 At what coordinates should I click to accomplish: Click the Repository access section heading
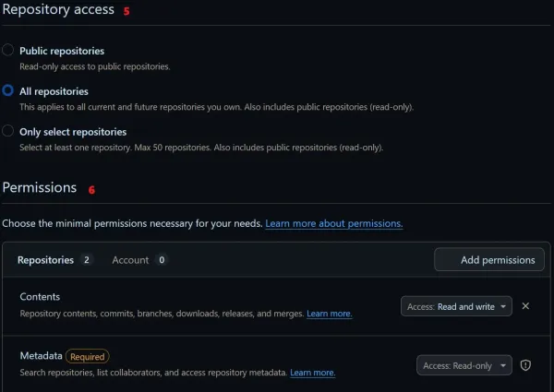(x=58, y=10)
